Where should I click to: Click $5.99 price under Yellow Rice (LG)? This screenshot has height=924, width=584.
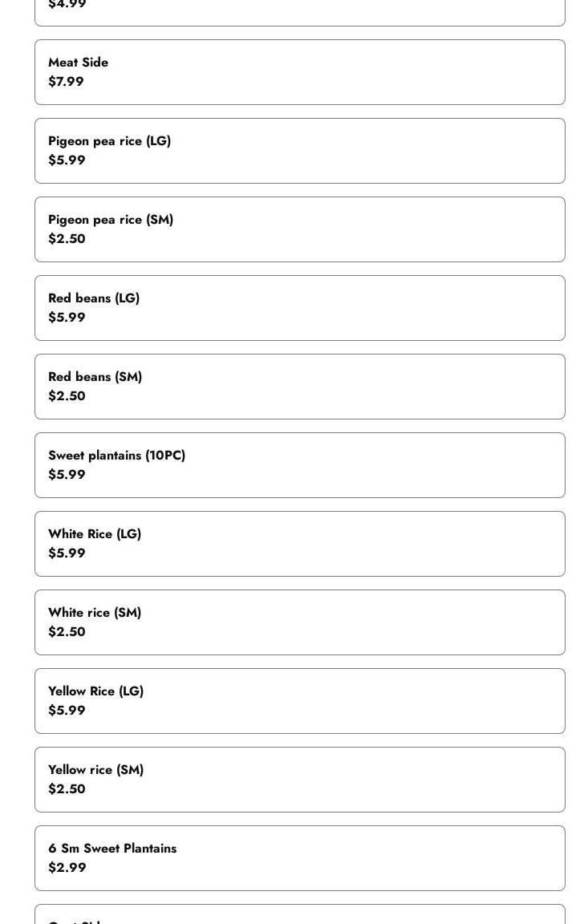67,710
